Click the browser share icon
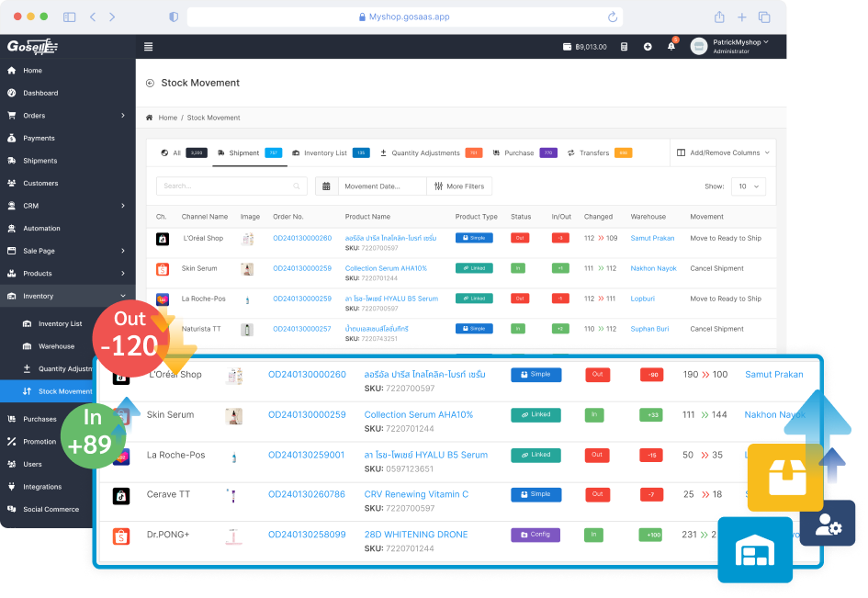This screenshot has width=868, height=598. (x=719, y=17)
